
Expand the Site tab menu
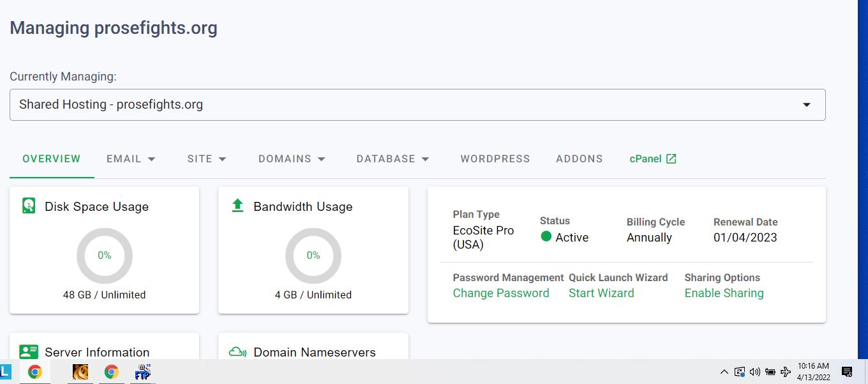(207, 158)
